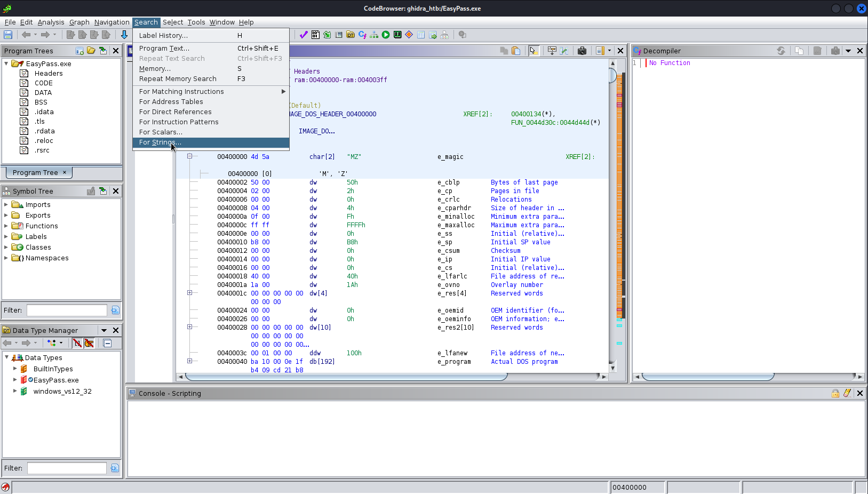The width and height of the screenshot is (868, 494).
Task: Expand the e_res[4] dw[4] row at 0040001c
Action: 189,293
